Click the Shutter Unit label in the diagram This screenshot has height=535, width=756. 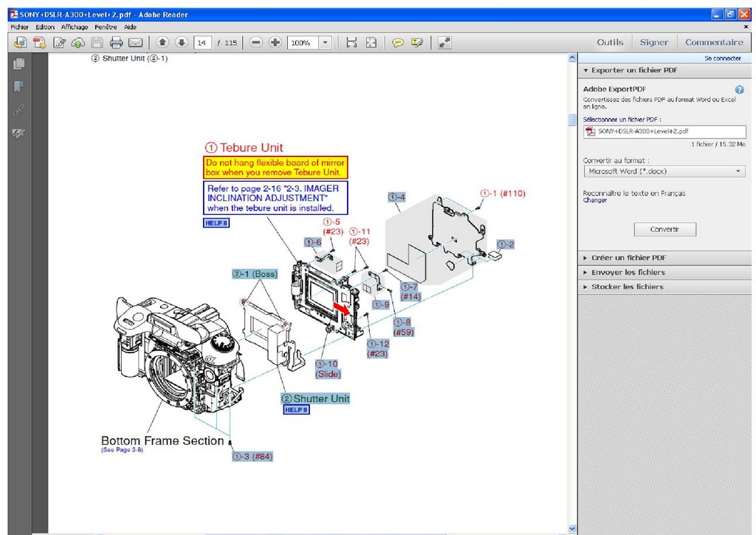pyautogui.click(x=316, y=398)
